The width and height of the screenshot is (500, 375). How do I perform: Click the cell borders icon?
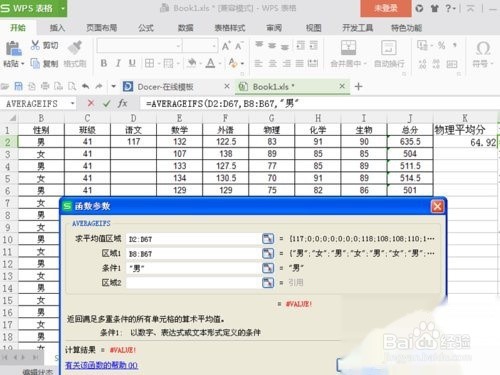tap(149, 63)
